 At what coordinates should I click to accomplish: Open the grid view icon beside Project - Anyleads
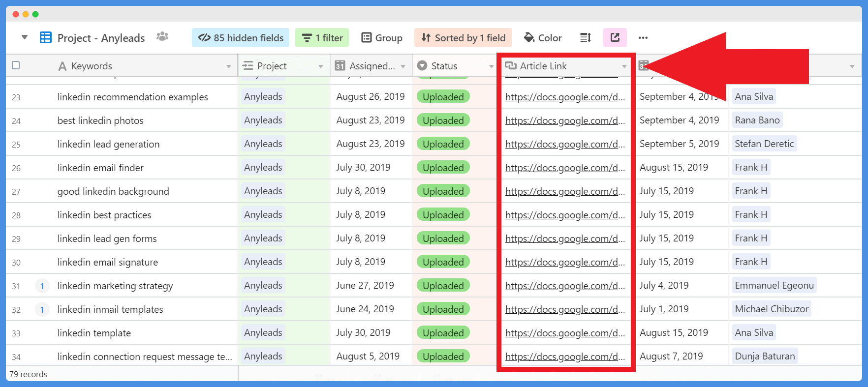[45, 37]
